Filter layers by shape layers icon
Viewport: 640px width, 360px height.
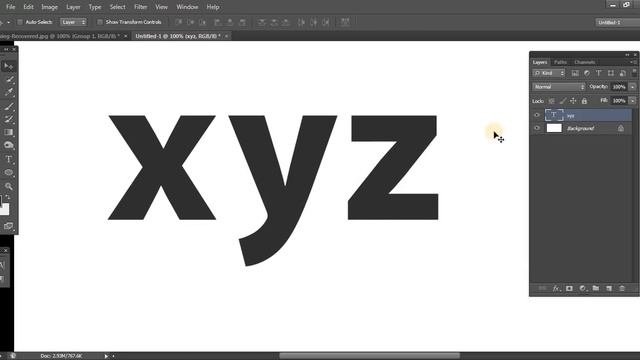click(611, 73)
